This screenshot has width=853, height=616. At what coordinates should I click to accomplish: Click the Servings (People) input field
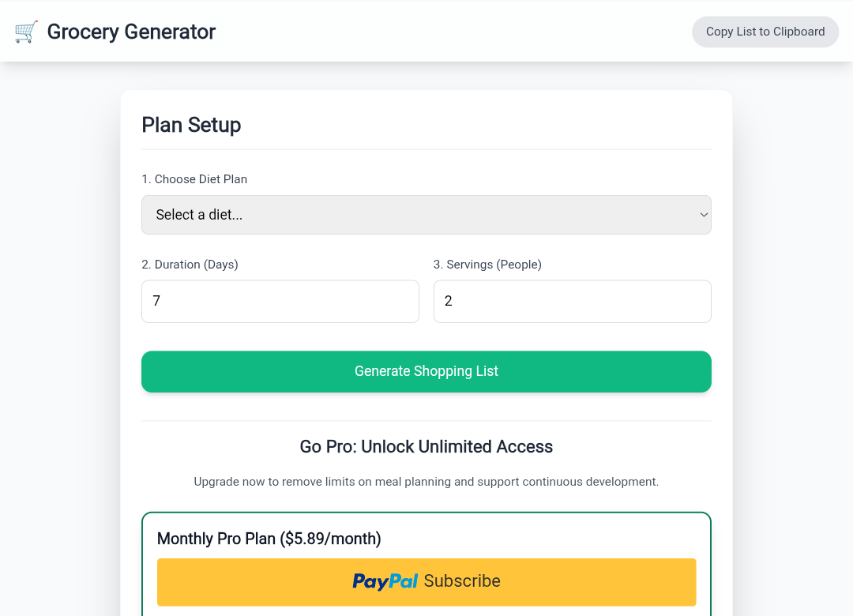(x=572, y=301)
